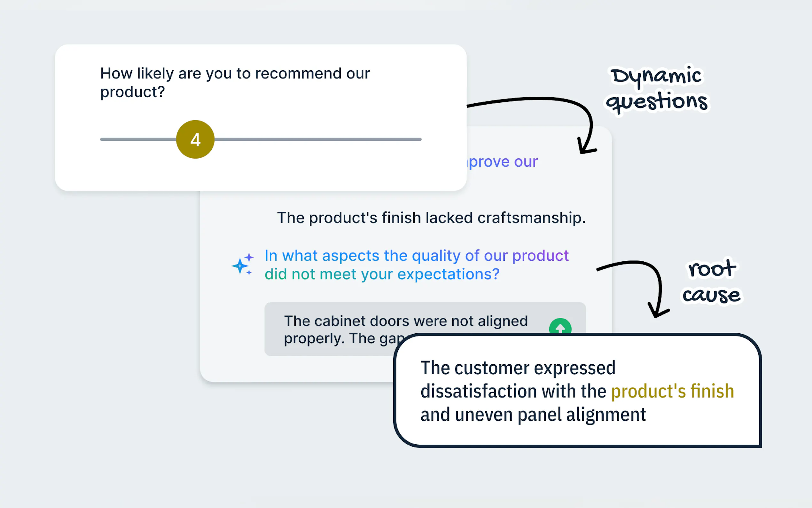Click the word "product?" in the survey question

[133, 92]
